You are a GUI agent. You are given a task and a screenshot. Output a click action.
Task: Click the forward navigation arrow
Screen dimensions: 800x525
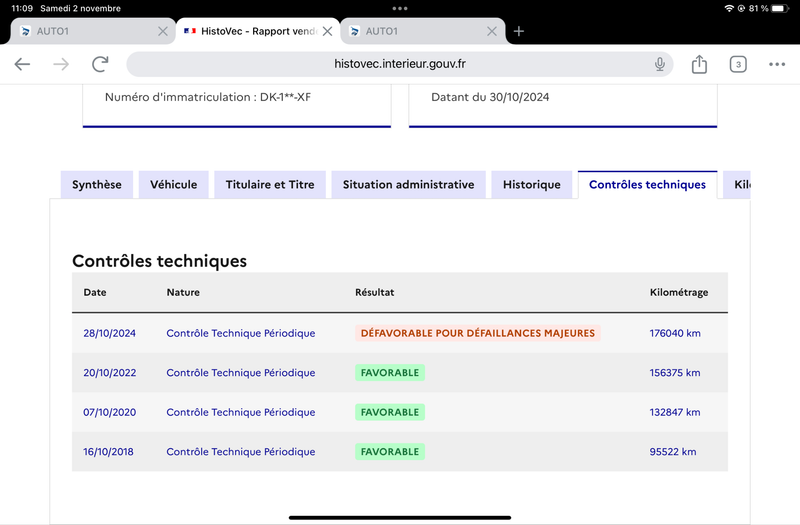point(61,64)
